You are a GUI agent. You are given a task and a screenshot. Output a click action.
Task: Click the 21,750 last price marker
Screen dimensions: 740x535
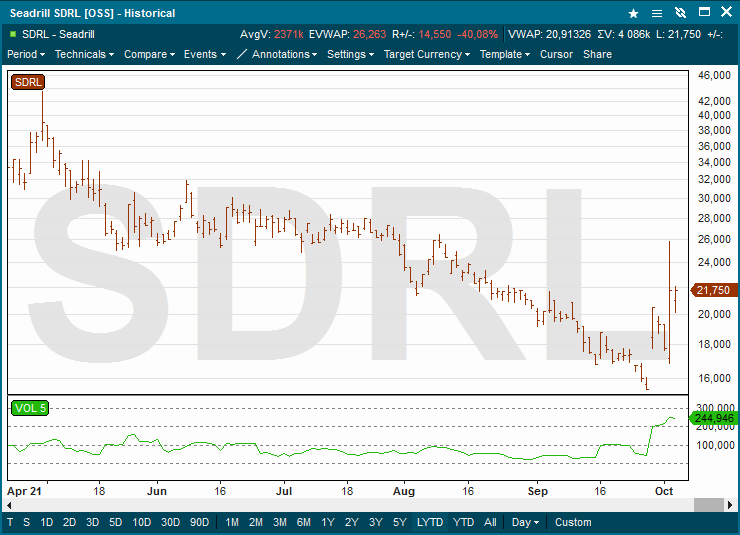point(714,290)
